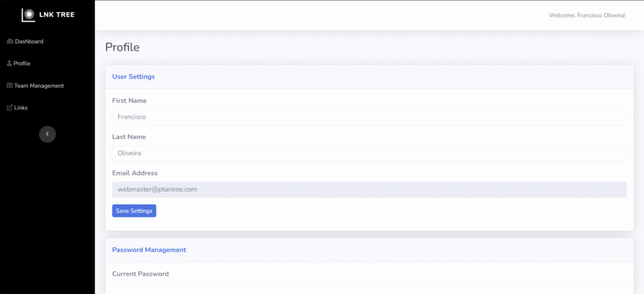The height and width of the screenshot is (294, 644).
Task: Click the Links external-link icon
Action: (x=10, y=108)
